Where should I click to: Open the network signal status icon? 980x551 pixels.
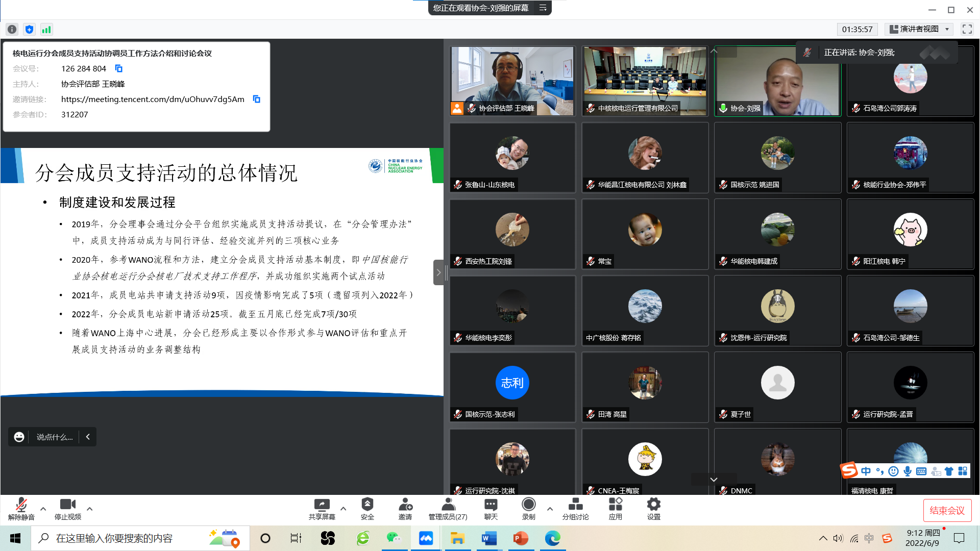point(46,30)
